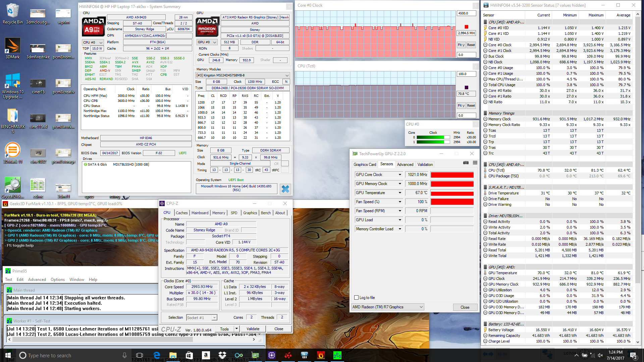Image resolution: width=644 pixels, height=362 pixels.
Task: Open the Fan Speed (RPM) sensor dropdown
Action: tap(400, 211)
